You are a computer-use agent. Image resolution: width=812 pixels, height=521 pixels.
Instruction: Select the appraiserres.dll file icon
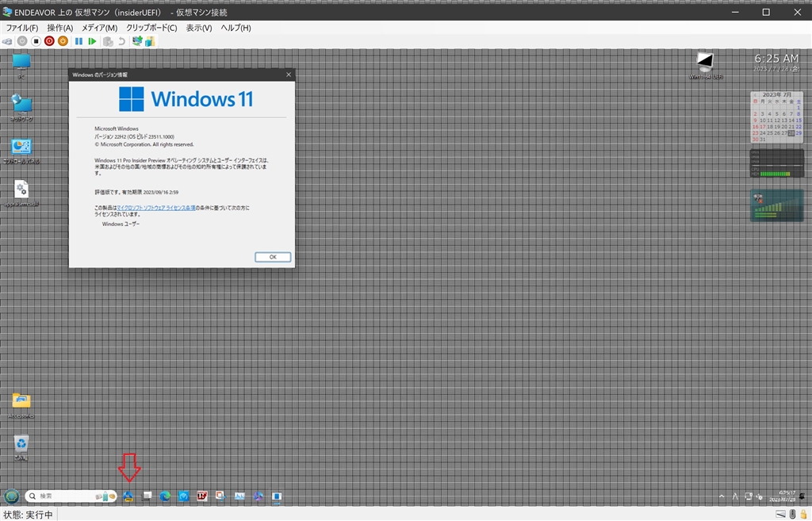21,193
